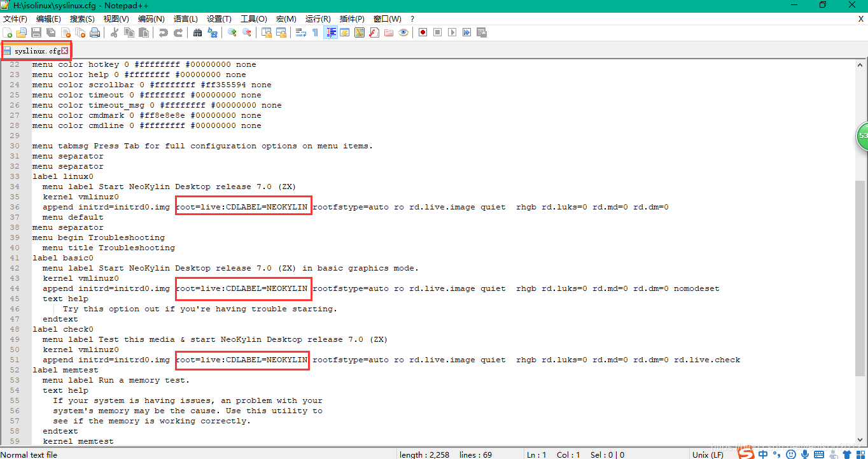Open the 编码(N) menu
The height and width of the screenshot is (459, 868).
click(x=151, y=19)
